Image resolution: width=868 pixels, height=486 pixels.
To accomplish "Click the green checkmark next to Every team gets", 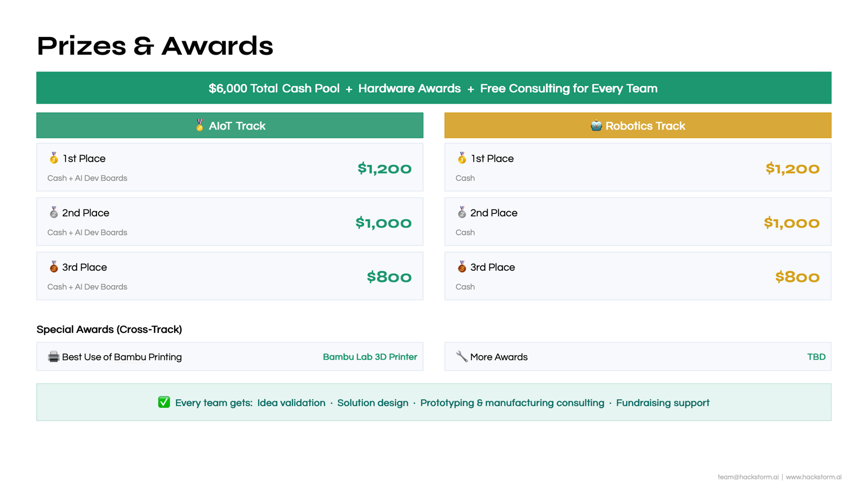I will [164, 402].
